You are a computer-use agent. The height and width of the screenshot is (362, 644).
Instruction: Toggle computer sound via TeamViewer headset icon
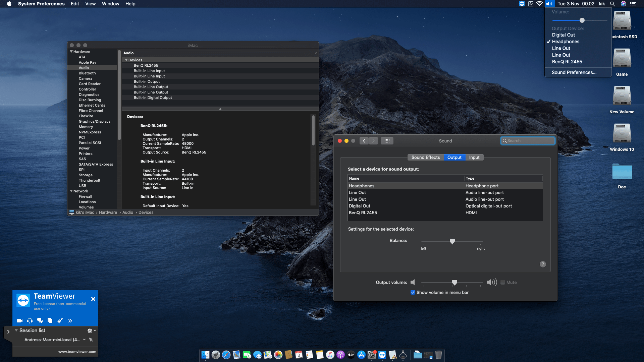pyautogui.click(x=30, y=321)
